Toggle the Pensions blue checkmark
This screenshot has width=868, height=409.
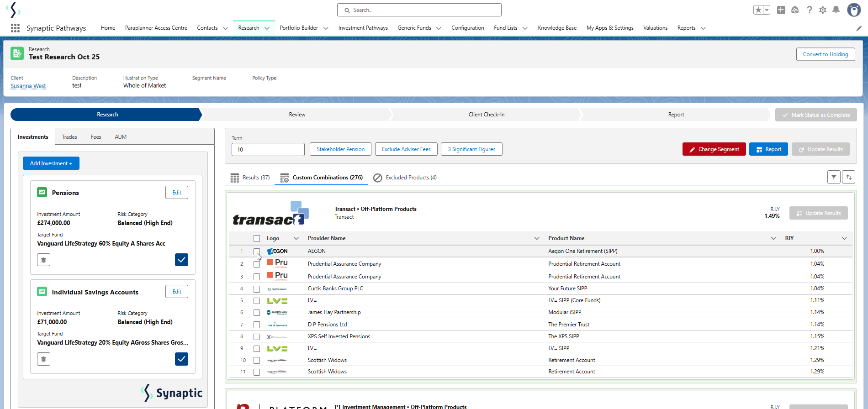click(x=181, y=260)
